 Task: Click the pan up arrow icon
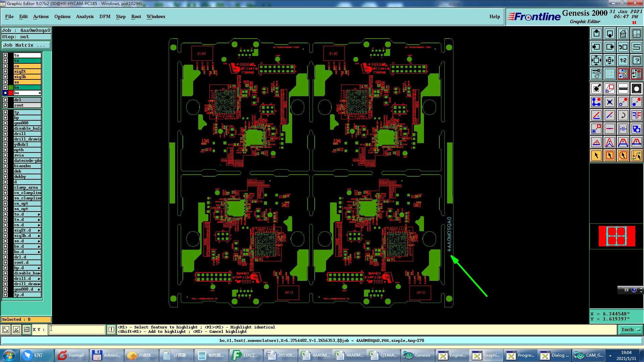click(x=596, y=34)
